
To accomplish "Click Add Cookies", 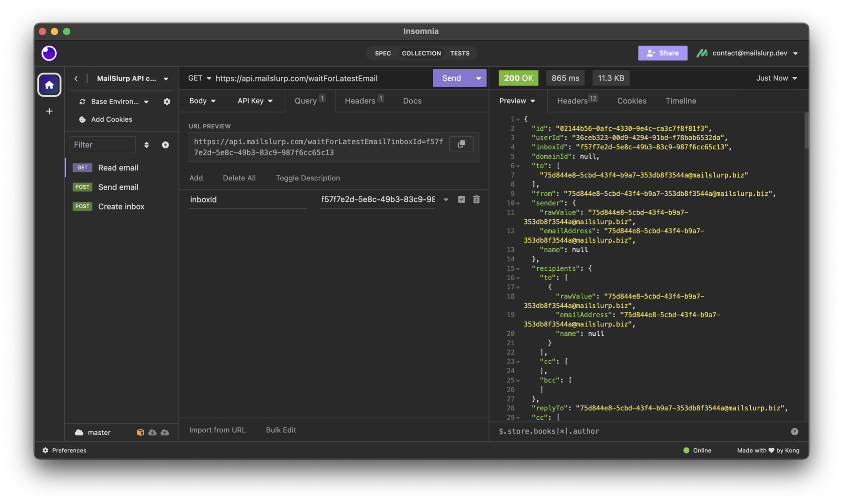I will 111,119.
